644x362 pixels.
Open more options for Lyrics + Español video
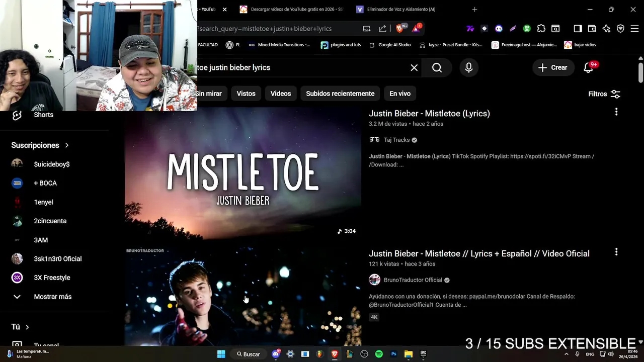coord(616,252)
